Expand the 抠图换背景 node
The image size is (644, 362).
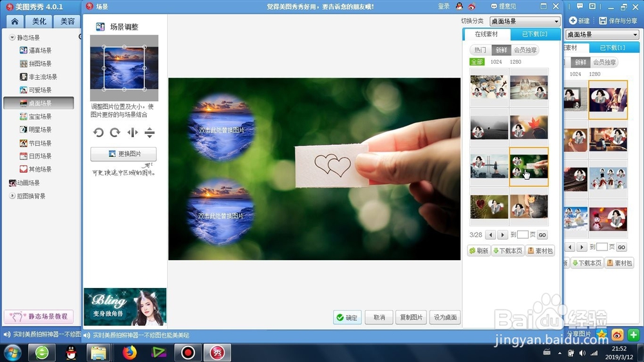[x=12, y=196]
